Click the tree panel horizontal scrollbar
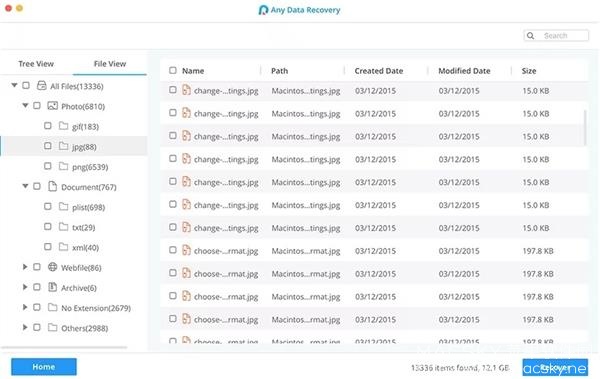This screenshot has width=600, height=379. pyautogui.click(x=64, y=348)
